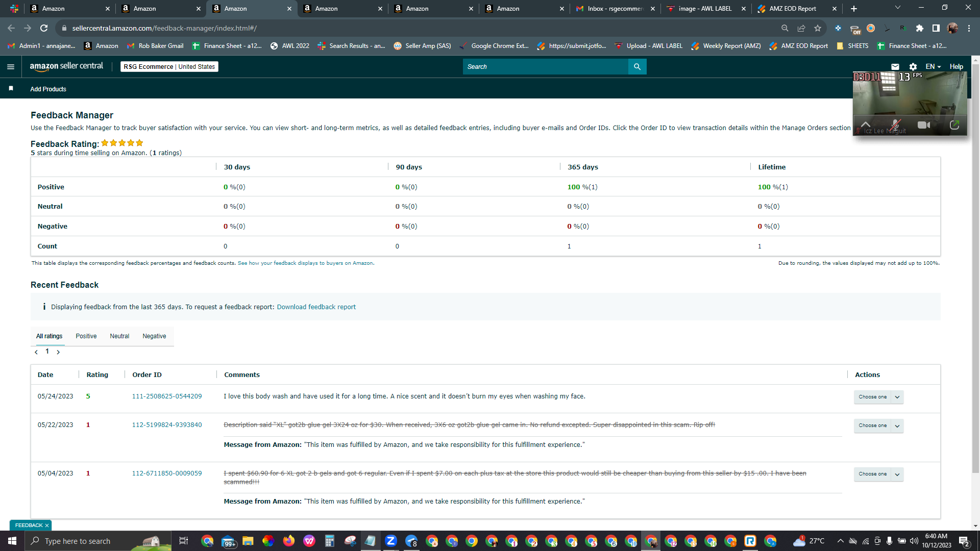
Task: Bookmark this page with the star icon
Action: (818, 28)
